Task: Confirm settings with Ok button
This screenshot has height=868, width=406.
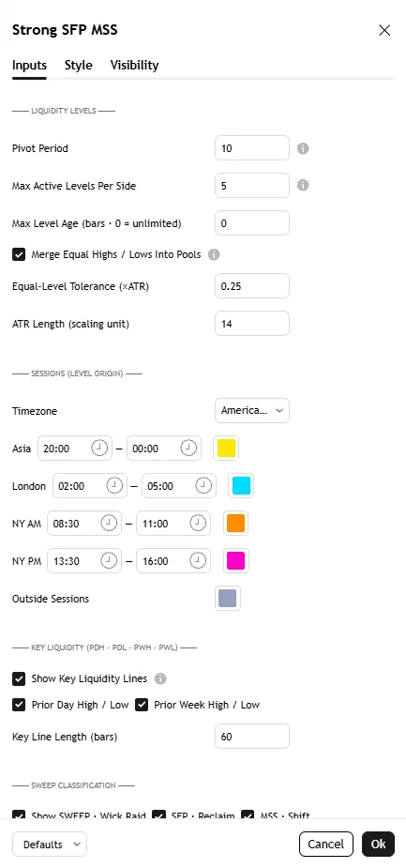Action: coord(379,845)
